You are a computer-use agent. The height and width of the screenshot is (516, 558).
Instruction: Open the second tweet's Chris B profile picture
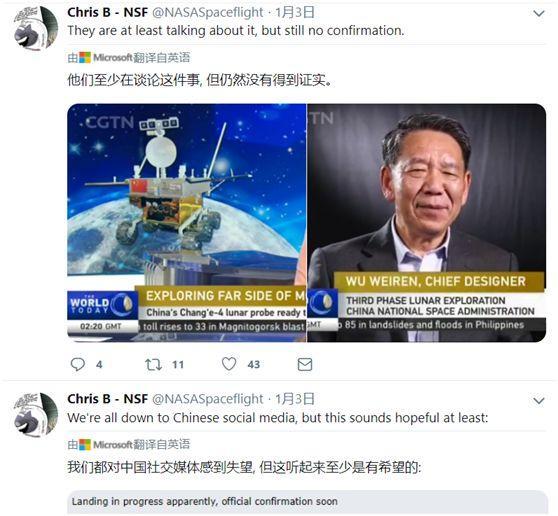point(36,414)
